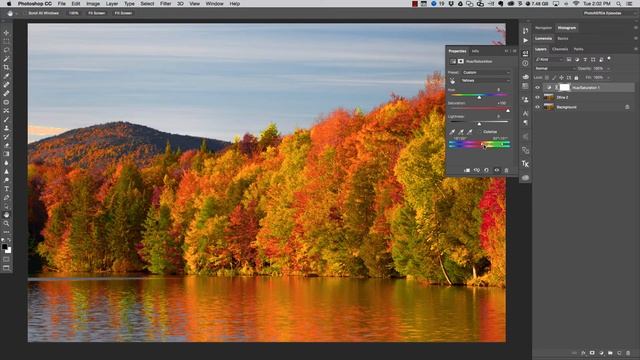This screenshot has height=360, width=640.
Task: Click the targeted adjustment hand icon in Properties
Action: 452,81
